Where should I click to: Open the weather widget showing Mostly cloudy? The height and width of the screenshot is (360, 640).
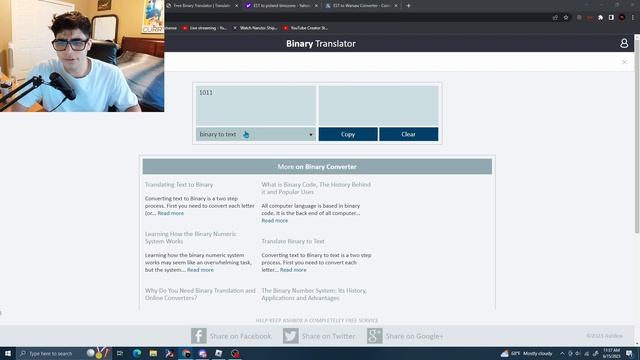pos(527,353)
